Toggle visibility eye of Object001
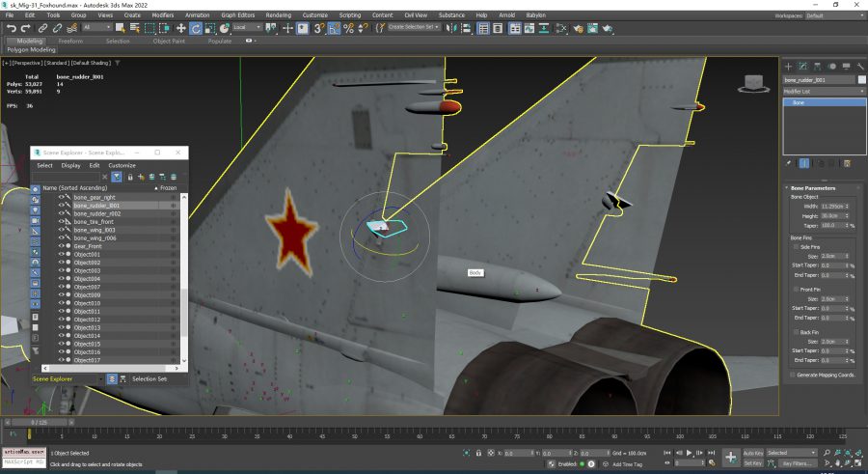 [x=62, y=255]
